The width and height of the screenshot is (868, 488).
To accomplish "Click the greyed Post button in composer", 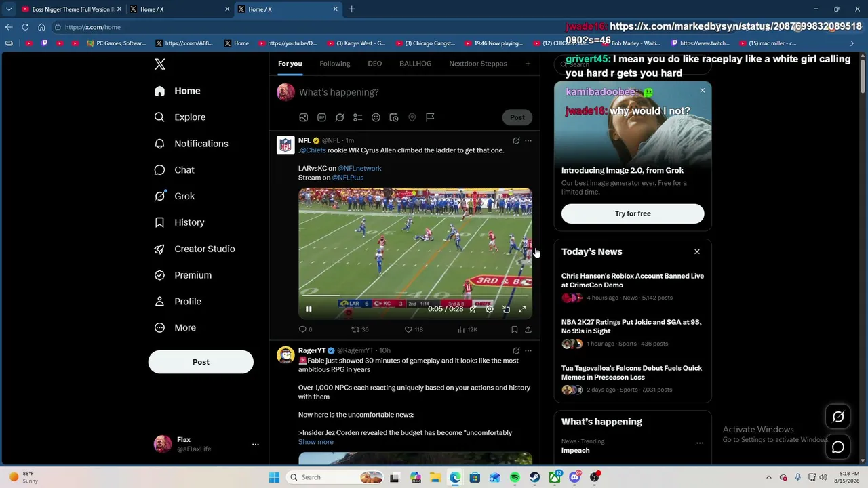I will click(x=517, y=117).
